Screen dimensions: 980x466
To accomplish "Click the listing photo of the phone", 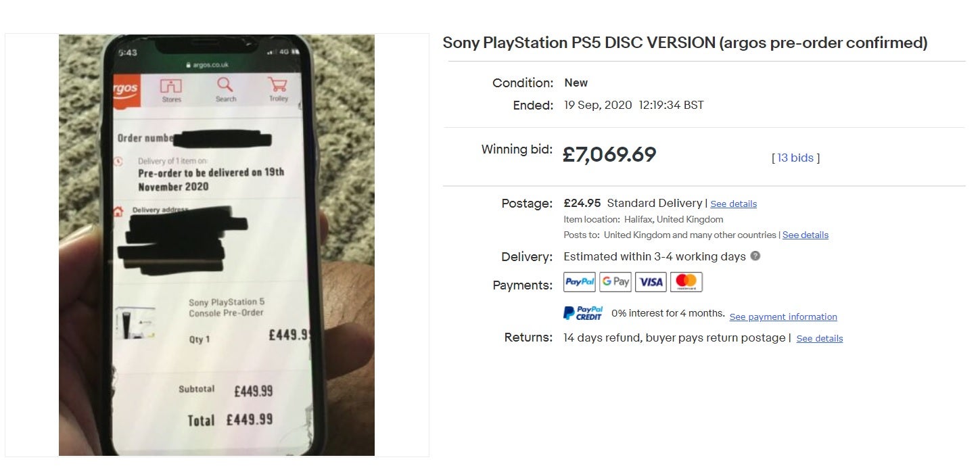I will [216, 245].
